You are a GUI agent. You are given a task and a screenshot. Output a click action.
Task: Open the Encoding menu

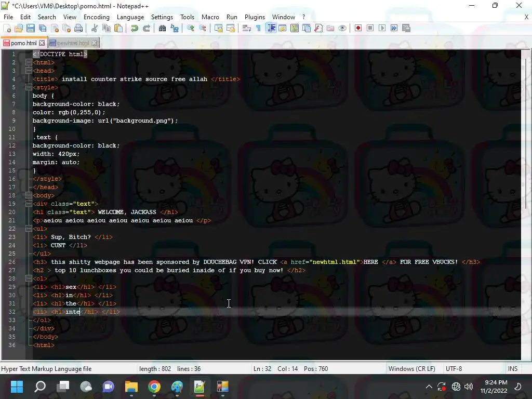(x=97, y=17)
